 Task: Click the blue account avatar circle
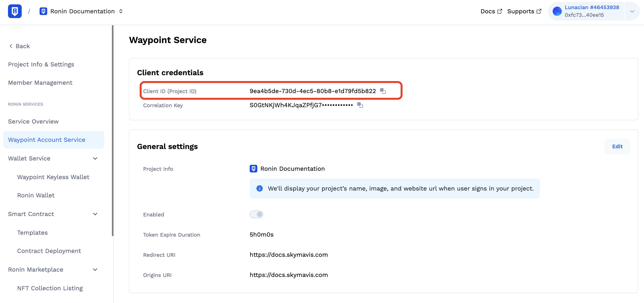tap(557, 11)
